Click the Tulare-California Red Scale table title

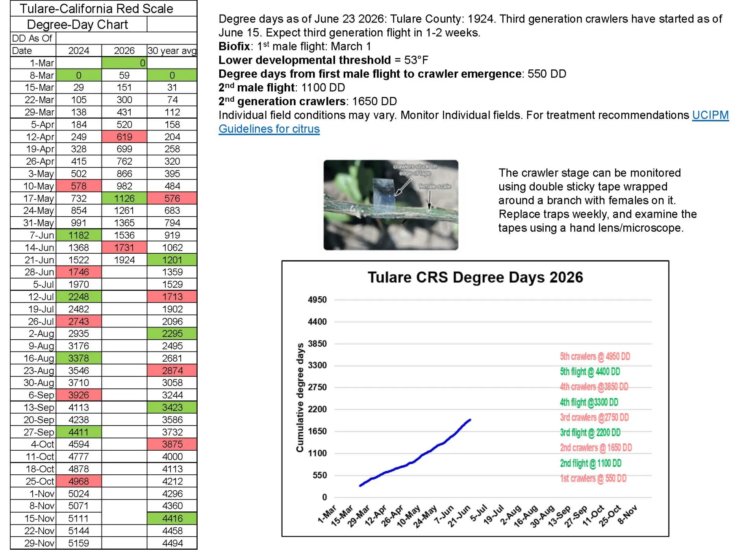(104, 8)
